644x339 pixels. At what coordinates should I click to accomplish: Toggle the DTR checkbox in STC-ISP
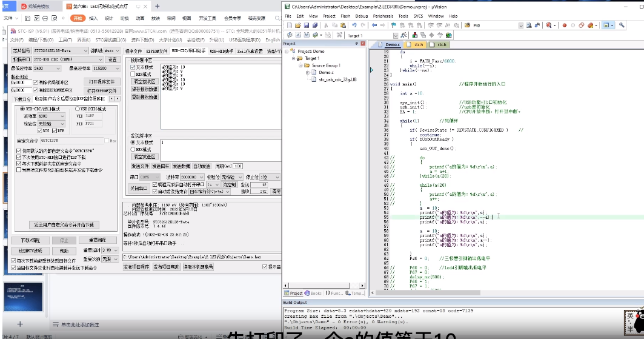(x=54, y=130)
